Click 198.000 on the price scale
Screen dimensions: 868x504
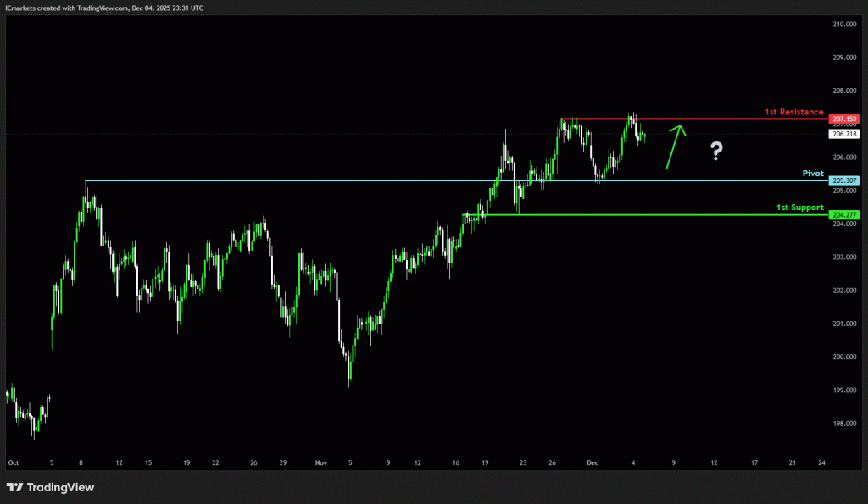pos(844,424)
